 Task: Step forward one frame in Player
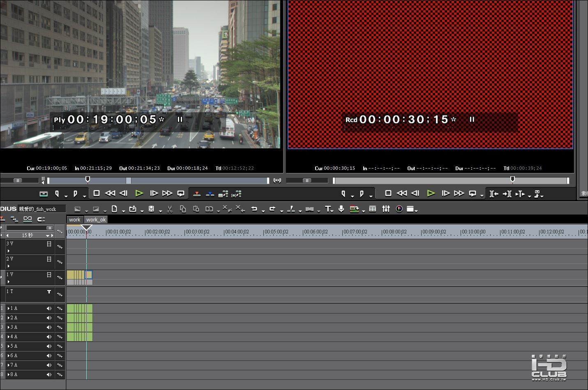[x=154, y=193]
